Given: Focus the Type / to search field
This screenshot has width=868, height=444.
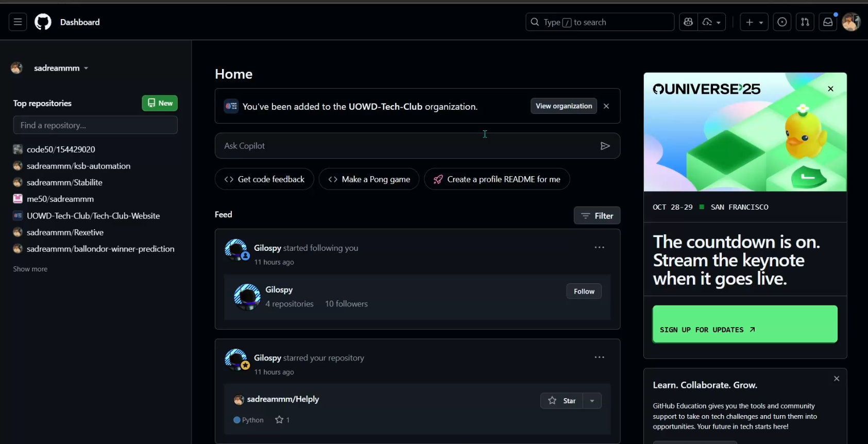Looking at the screenshot, I should [x=600, y=22].
